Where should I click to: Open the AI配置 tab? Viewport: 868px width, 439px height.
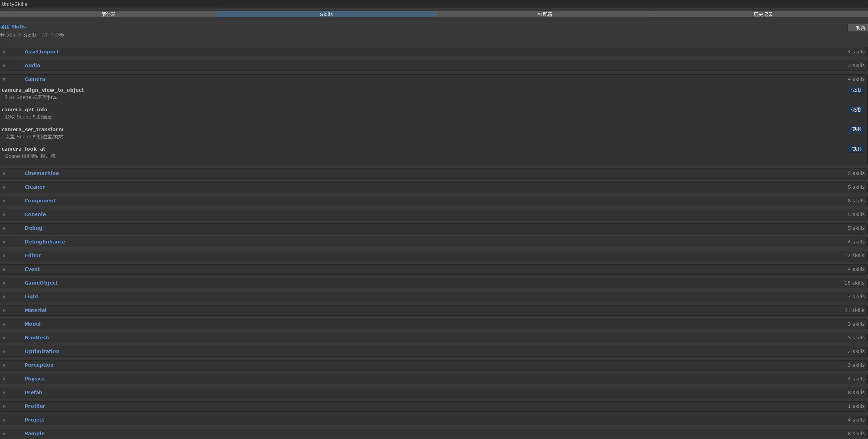click(x=545, y=14)
